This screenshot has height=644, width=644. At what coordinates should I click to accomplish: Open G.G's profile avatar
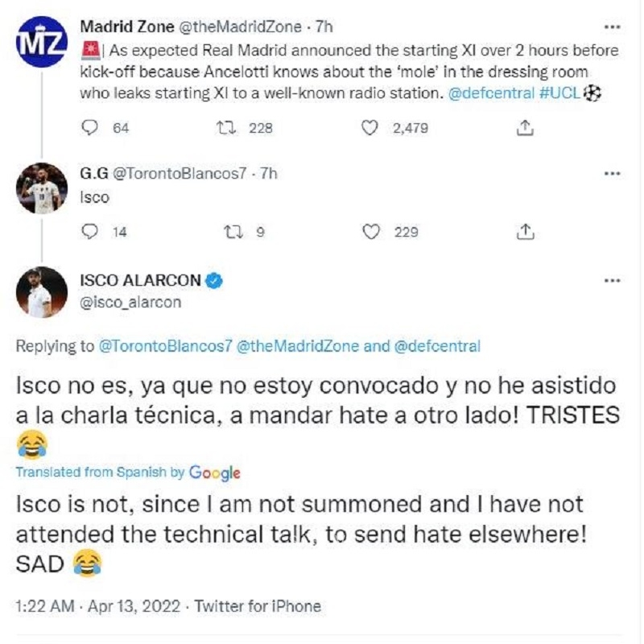click(x=41, y=192)
